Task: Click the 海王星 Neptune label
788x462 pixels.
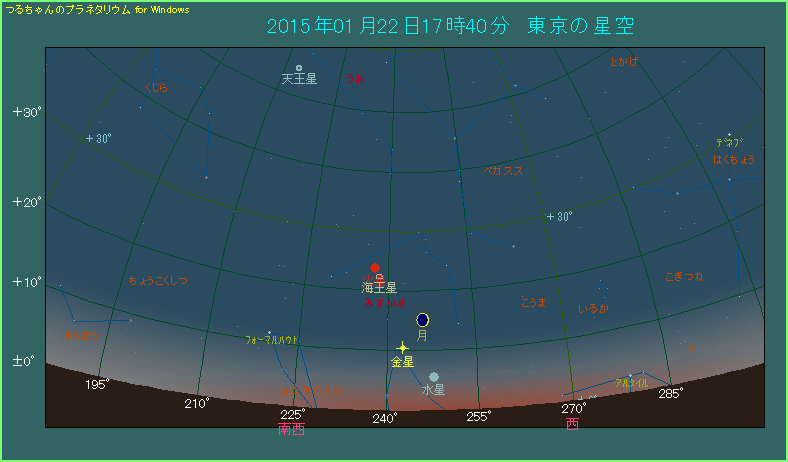Action: (x=380, y=287)
